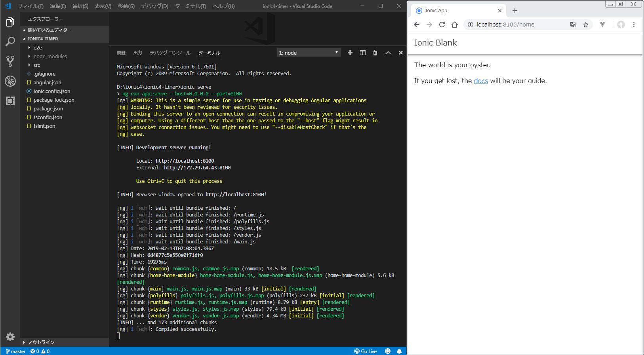Split the terminal panel
Screen dimensions: 644x355
point(362,53)
